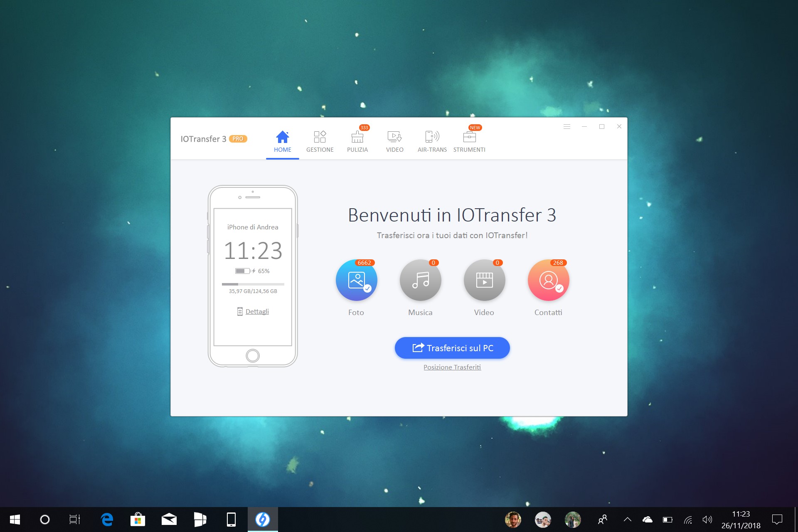798x532 pixels.
Task: Click the Trasferisci sul PC button
Action: click(x=452, y=348)
